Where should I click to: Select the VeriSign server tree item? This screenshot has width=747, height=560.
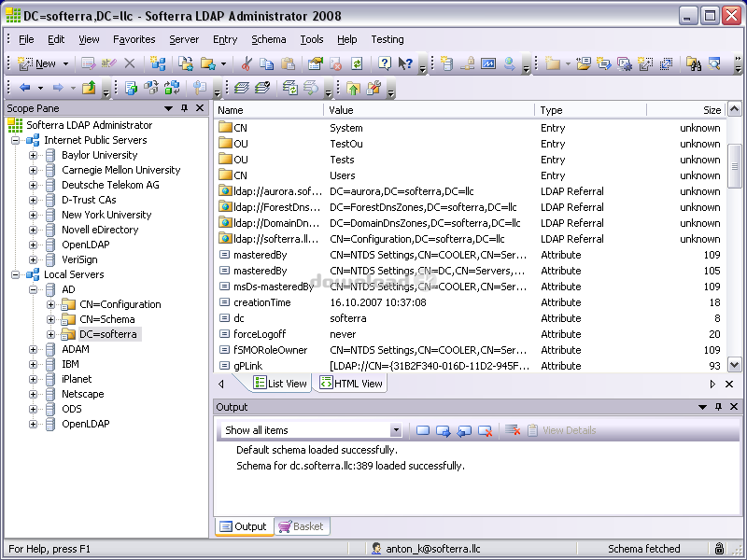point(79,259)
